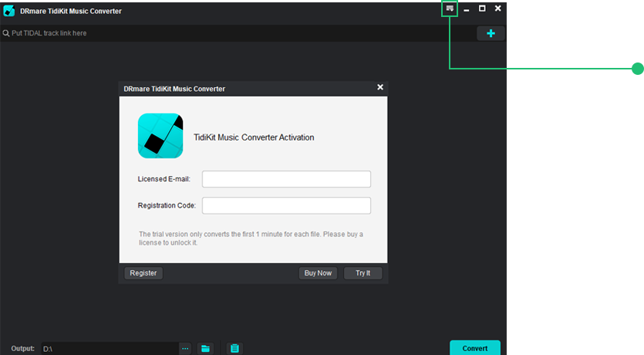Minimize the main converter window

point(466,9)
